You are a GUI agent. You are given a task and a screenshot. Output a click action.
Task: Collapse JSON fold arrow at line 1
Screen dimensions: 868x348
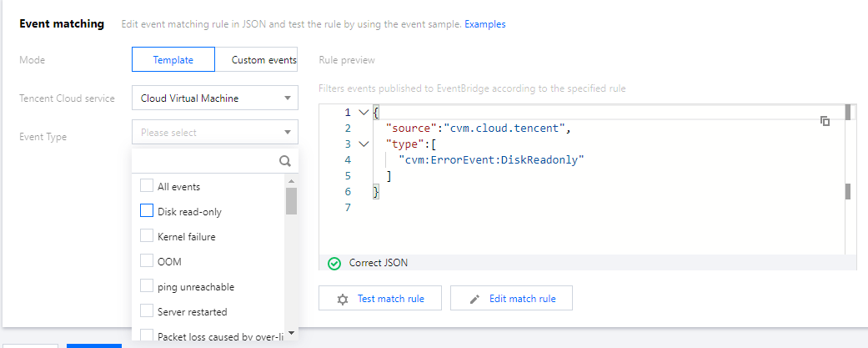(x=362, y=113)
